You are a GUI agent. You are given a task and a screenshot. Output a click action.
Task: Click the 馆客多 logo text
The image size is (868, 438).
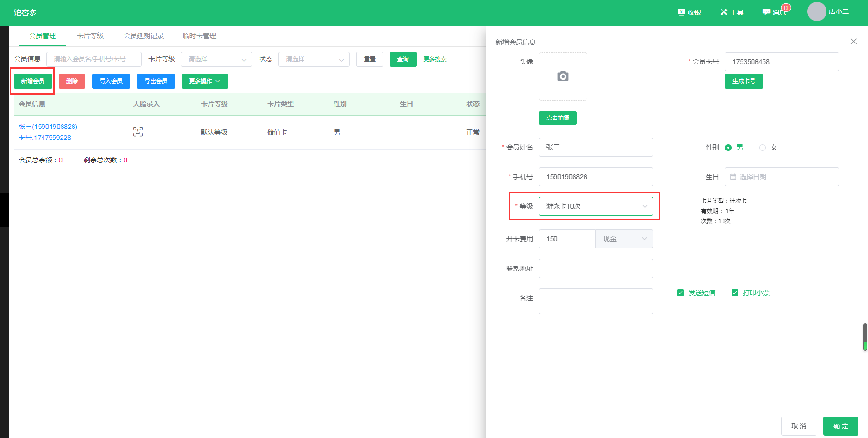[25, 12]
